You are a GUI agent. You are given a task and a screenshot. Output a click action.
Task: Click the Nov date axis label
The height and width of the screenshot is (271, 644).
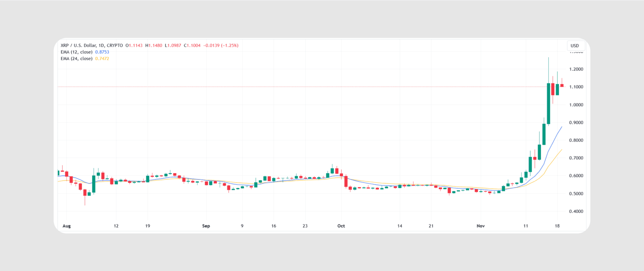(481, 226)
